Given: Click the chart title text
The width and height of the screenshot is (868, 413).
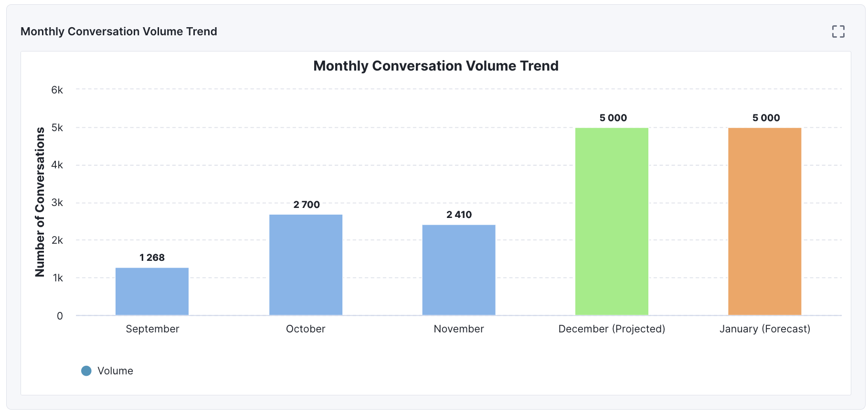Looking at the screenshot, I should 436,66.
